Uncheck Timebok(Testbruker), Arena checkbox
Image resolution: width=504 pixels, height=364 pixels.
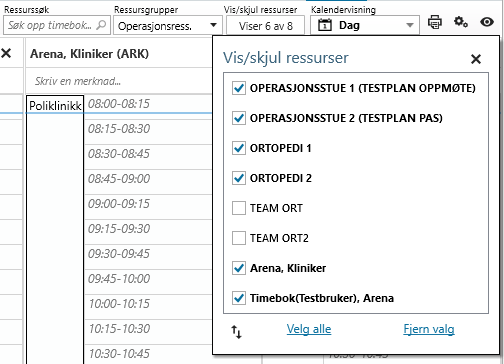click(239, 298)
